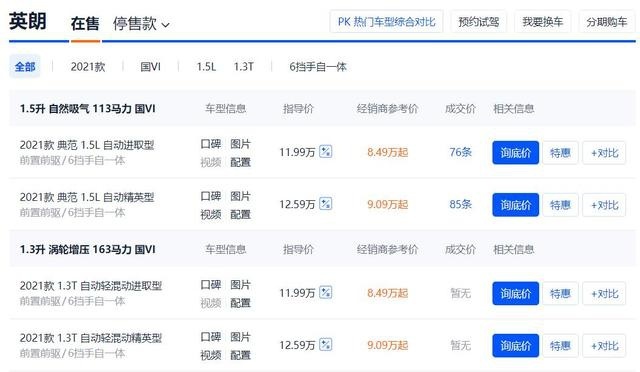Open 配置 for 典范 1.5L 自动进取型

point(240,162)
